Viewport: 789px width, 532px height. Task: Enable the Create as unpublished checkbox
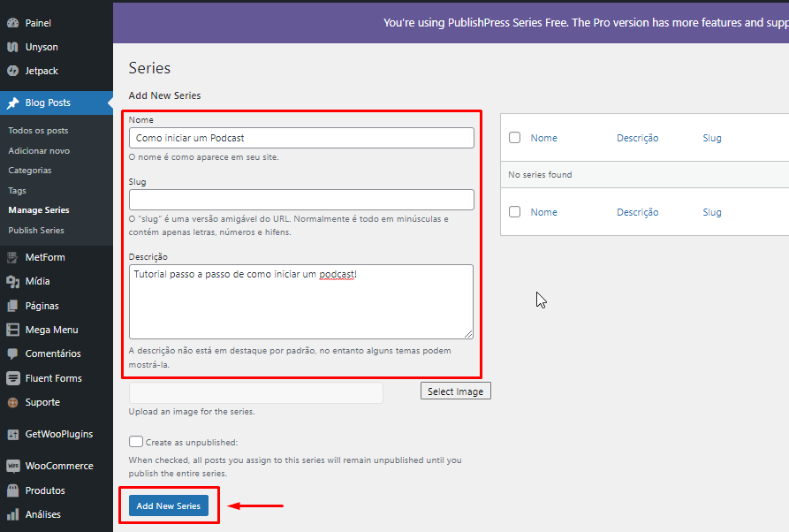135,441
